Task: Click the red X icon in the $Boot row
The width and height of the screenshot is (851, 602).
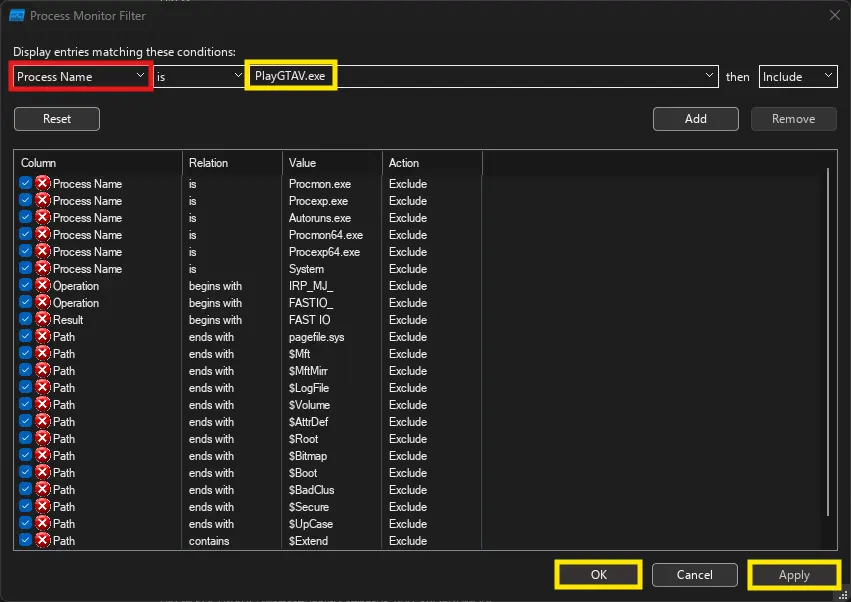Action: 43,472
